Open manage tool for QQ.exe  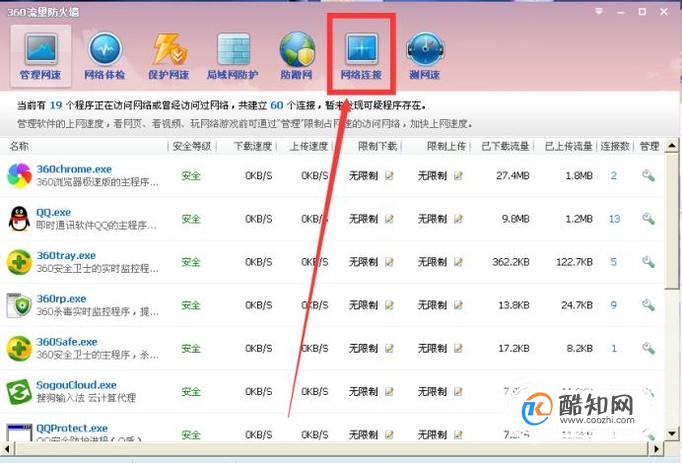click(648, 219)
